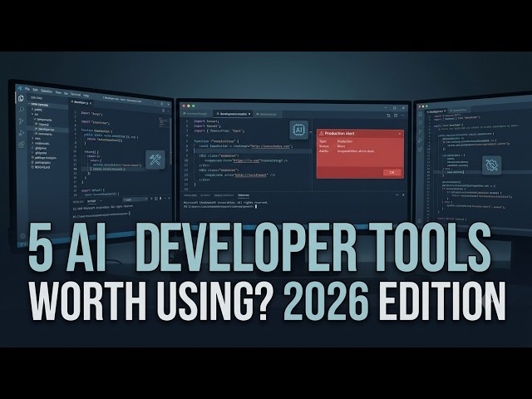The height and width of the screenshot is (399, 532).
Task: Select the Debug Console panel tab, center monitor
Action: 224,195
